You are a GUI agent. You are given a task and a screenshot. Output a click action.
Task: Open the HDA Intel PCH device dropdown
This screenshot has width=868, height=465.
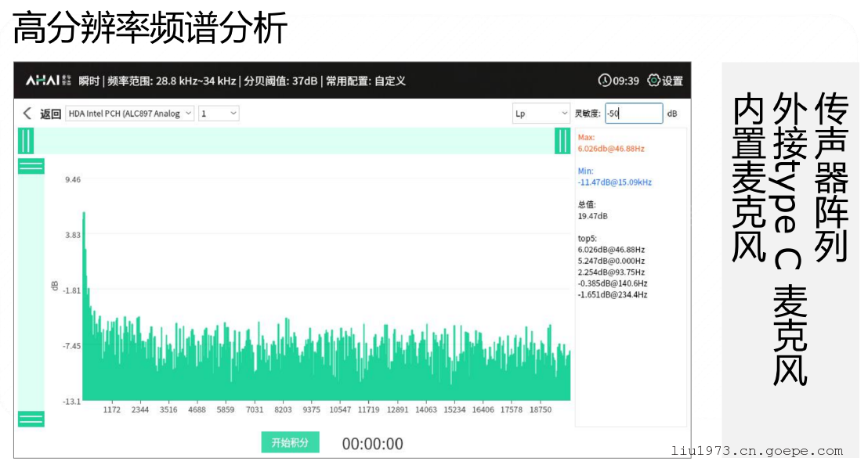tap(129, 114)
